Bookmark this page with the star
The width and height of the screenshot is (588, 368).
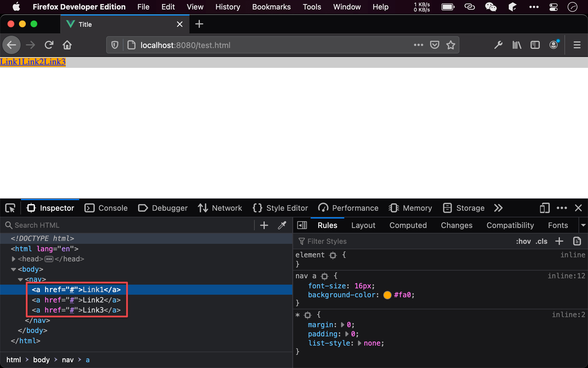click(x=451, y=45)
